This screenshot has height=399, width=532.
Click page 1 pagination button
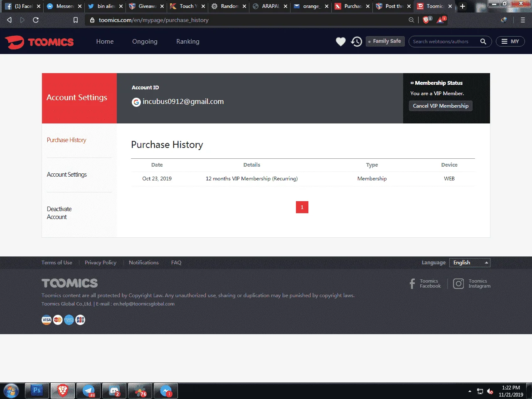click(x=302, y=207)
